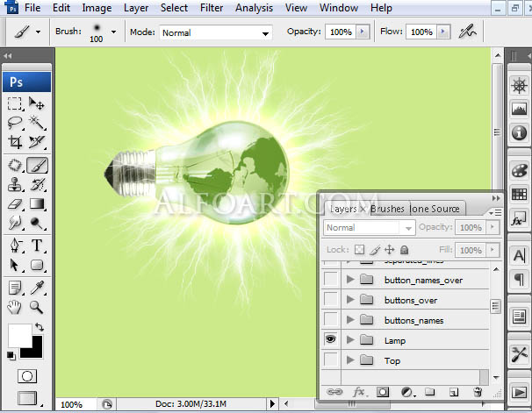This screenshot has width=532, height=413.
Task: Select the Clone Stamp tool
Action: coord(15,185)
